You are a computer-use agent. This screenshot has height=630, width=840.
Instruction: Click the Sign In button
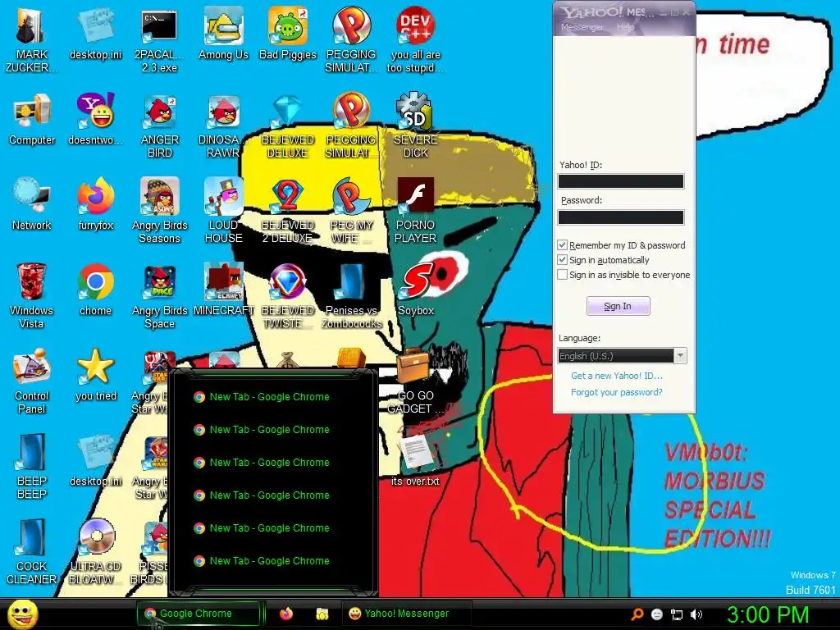619,307
